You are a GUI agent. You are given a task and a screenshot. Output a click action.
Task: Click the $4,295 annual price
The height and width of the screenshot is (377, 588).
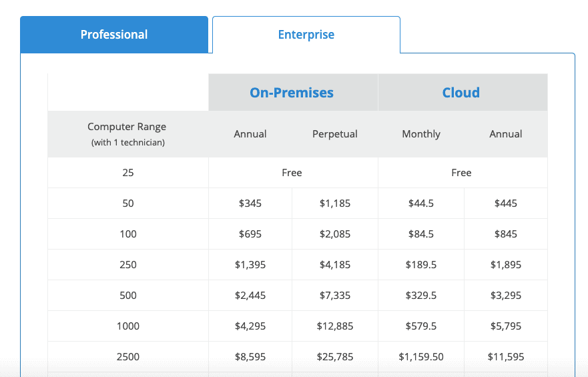click(250, 326)
